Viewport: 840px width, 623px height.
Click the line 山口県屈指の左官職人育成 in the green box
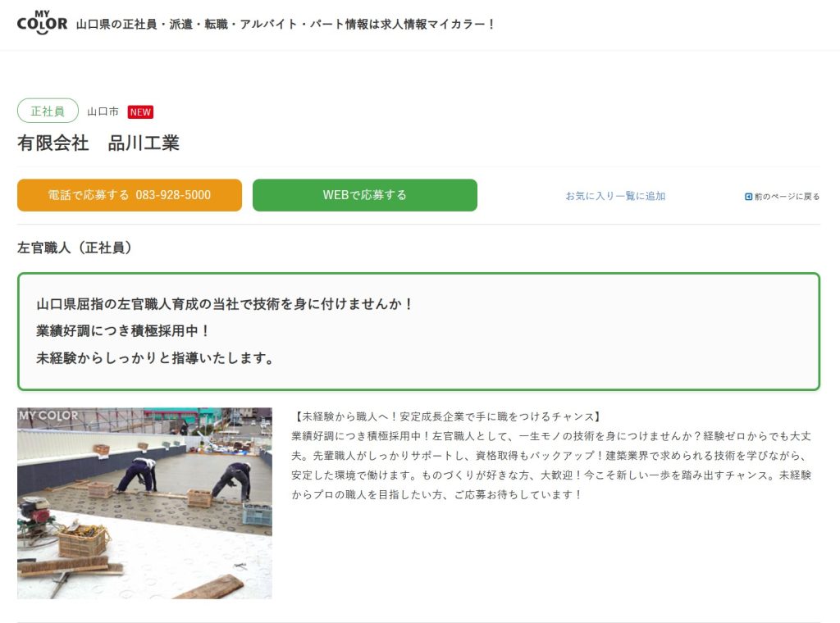point(225,304)
